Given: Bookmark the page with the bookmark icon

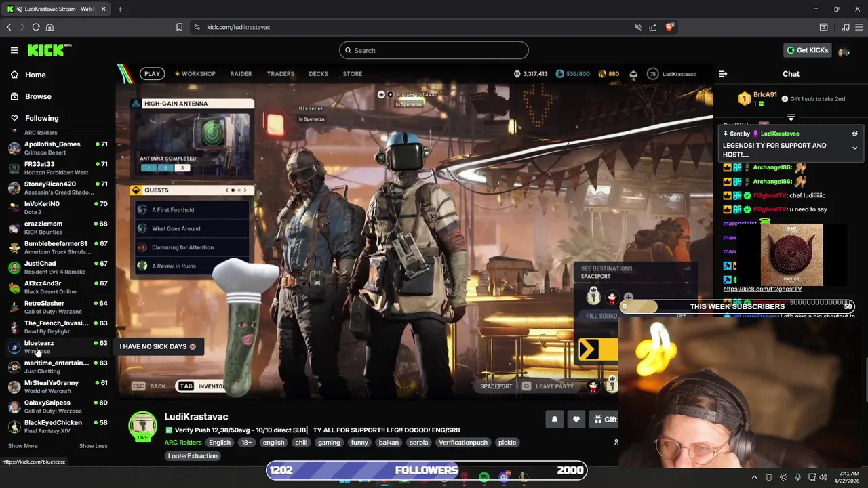Looking at the screenshot, I should click(x=179, y=27).
